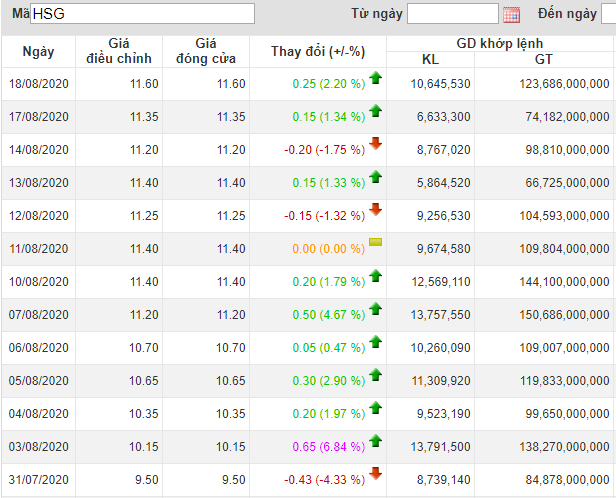Click the green up arrow for 04/08/2020

(376, 408)
